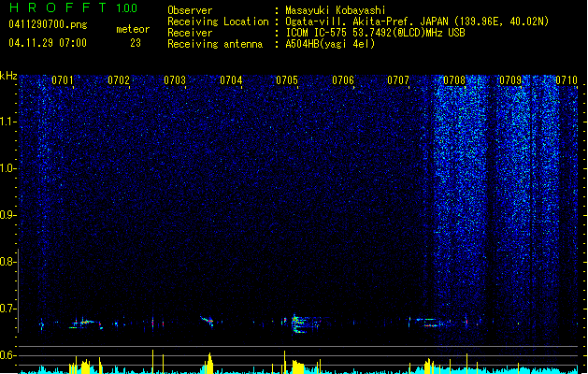Click the HROFFT program title text
The height and width of the screenshot is (374, 588).
click(58, 7)
